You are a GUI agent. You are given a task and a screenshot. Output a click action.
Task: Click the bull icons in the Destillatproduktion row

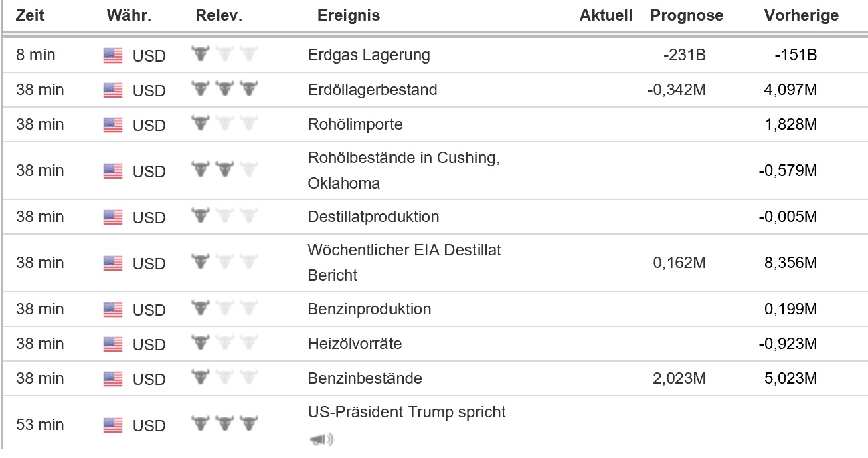pyautogui.click(x=225, y=217)
